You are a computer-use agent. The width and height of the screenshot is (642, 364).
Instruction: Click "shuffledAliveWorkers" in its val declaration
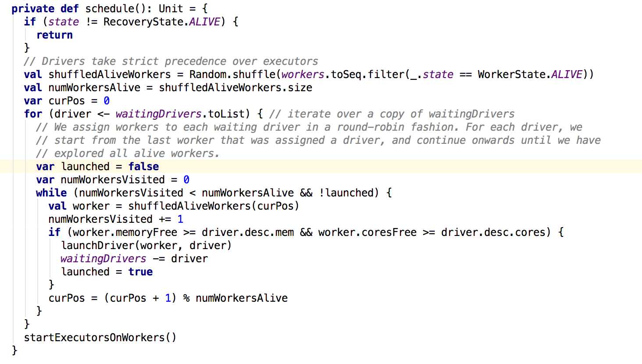[110, 75]
